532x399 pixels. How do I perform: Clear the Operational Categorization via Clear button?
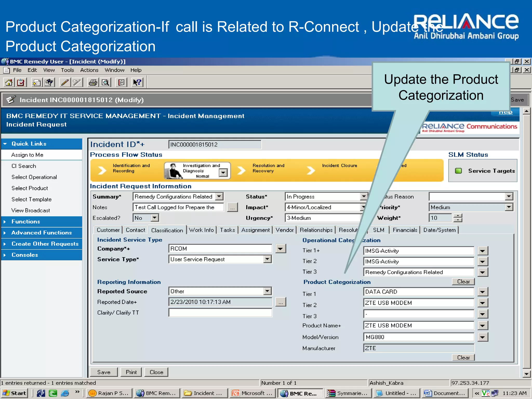point(463,282)
